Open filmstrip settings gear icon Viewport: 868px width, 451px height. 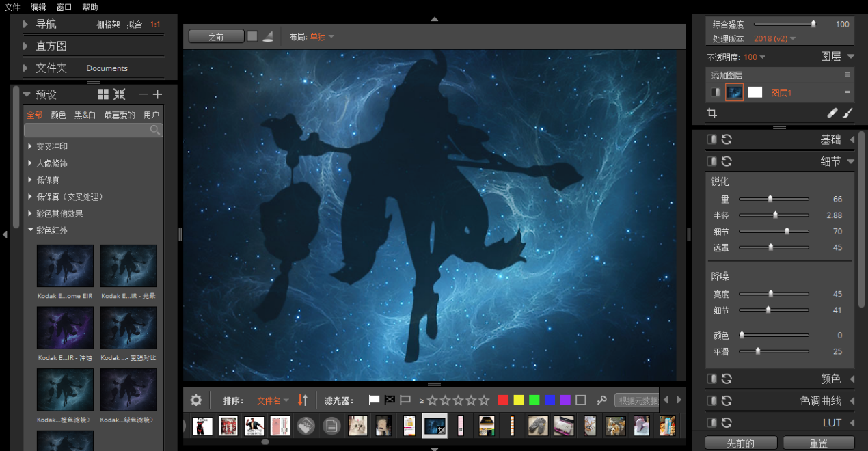[196, 400]
